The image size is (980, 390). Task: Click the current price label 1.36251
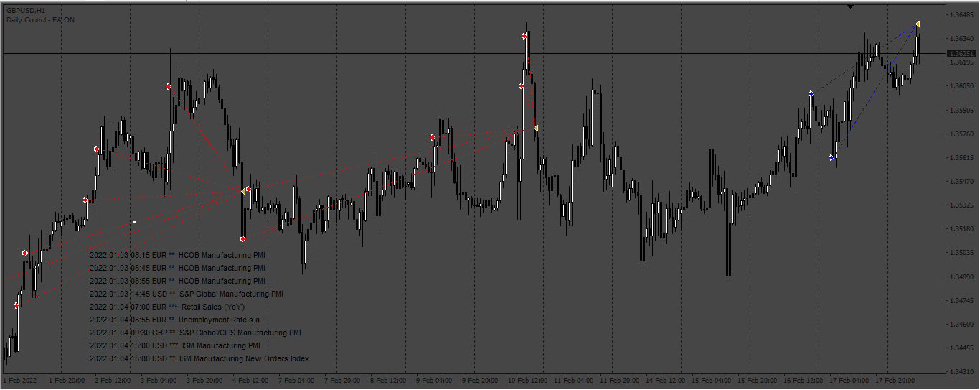tap(961, 54)
